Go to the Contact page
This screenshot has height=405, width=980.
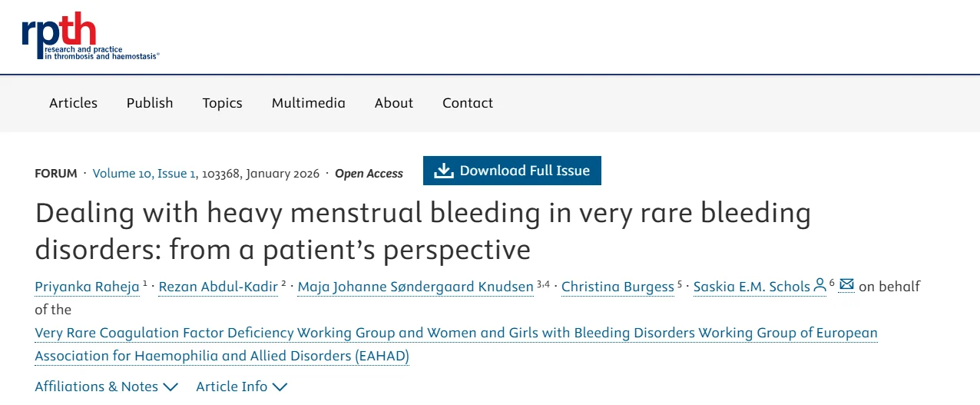click(468, 103)
